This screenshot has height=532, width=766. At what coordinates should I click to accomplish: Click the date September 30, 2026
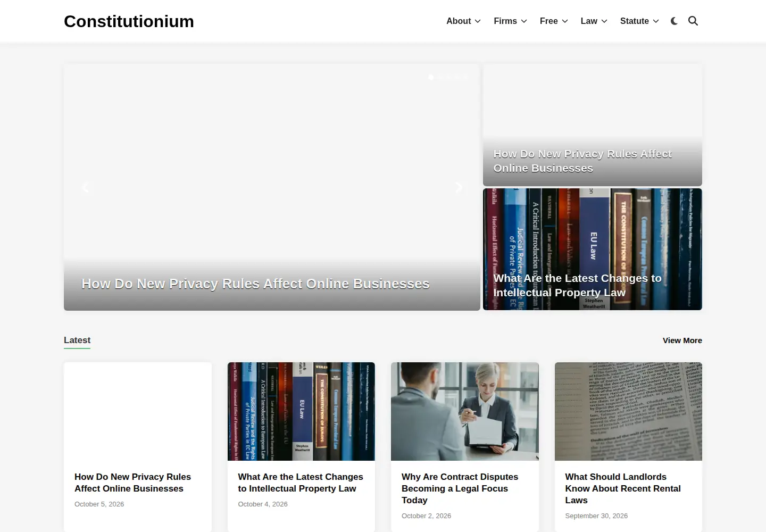(x=596, y=516)
